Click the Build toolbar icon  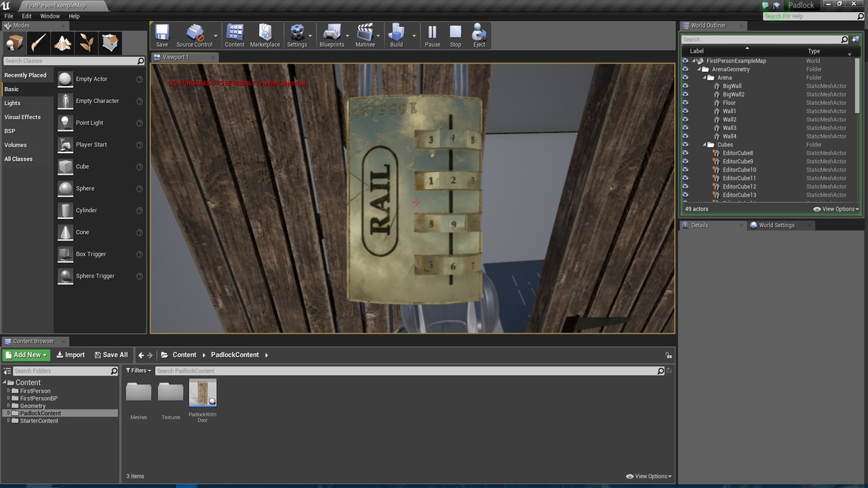click(x=397, y=36)
